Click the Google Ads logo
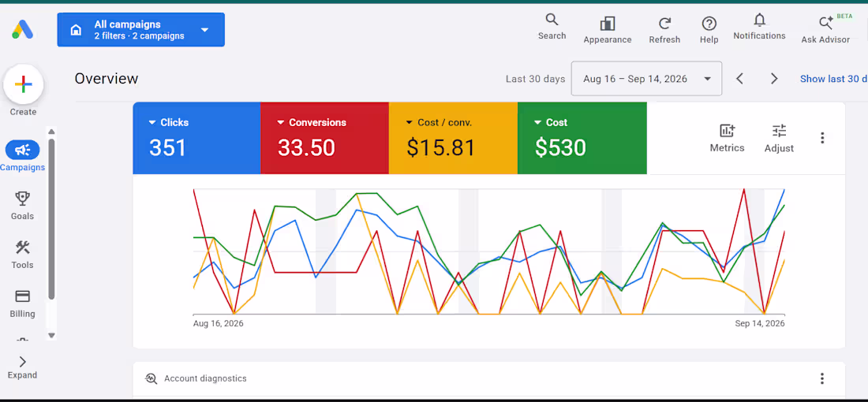Viewport: 868px width, 402px height. click(x=23, y=29)
